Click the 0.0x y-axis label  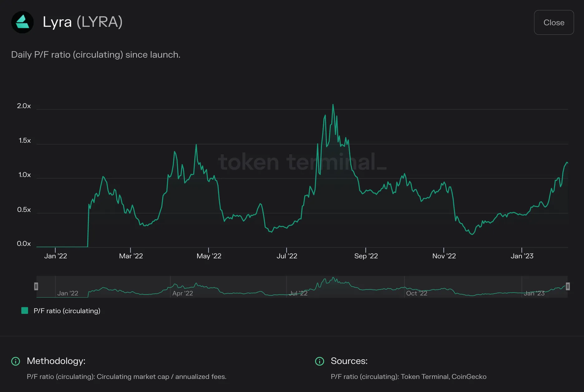click(24, 244)
